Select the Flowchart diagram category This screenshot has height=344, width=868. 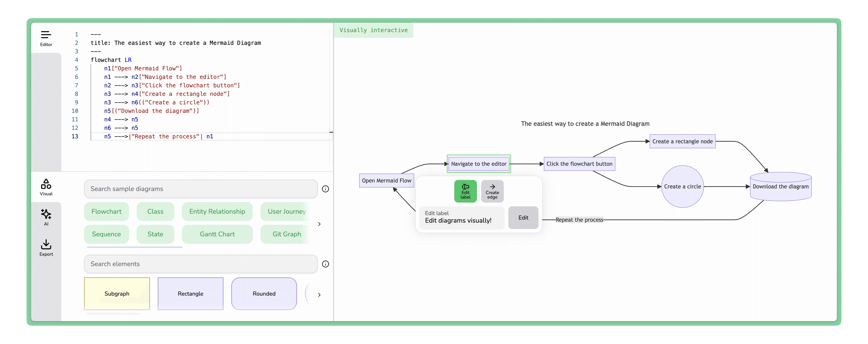(x=106, y=212)
